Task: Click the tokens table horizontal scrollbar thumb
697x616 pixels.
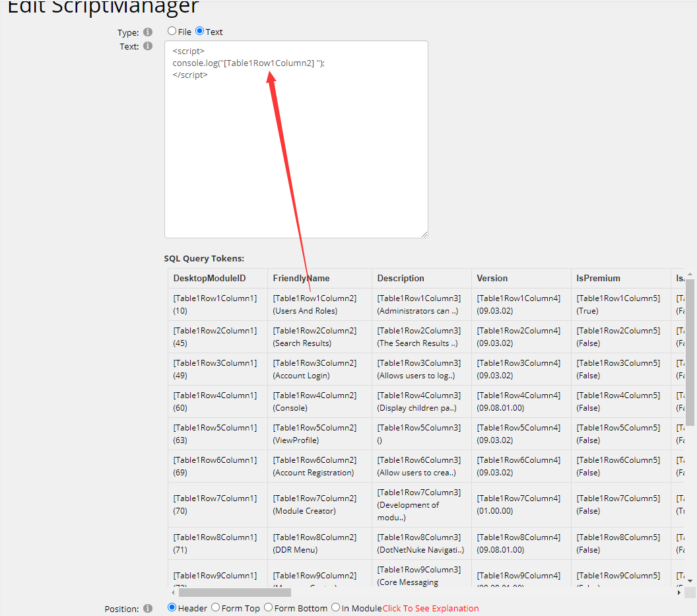Action: point(235,592)
